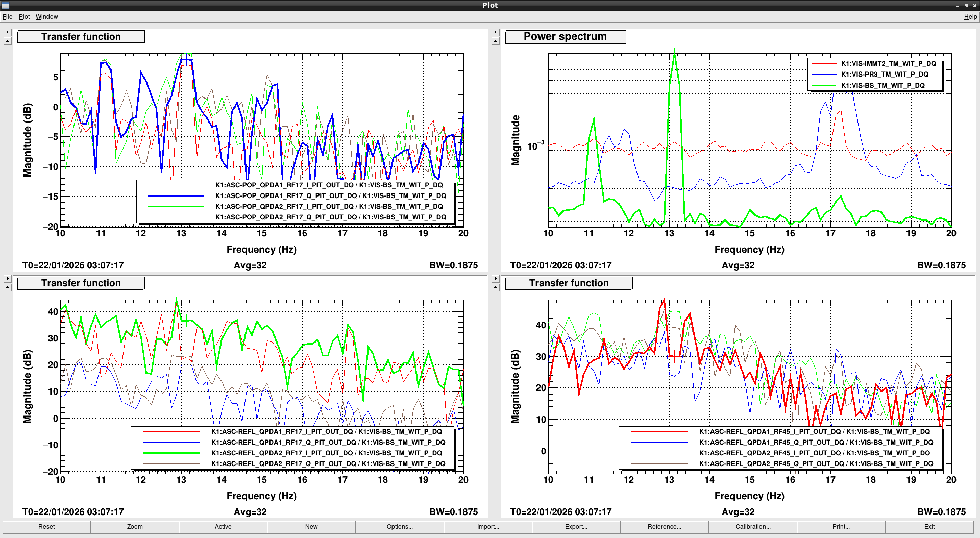Viewport: 980px width, 538px height.
Task: Open the window menu icon in the title bar
Action: (6, 5)
